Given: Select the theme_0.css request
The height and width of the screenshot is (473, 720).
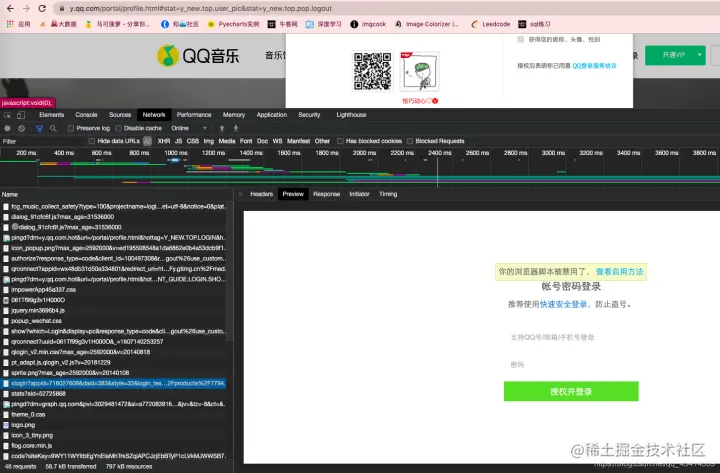Looking at the screenshot, I should 113,415.
